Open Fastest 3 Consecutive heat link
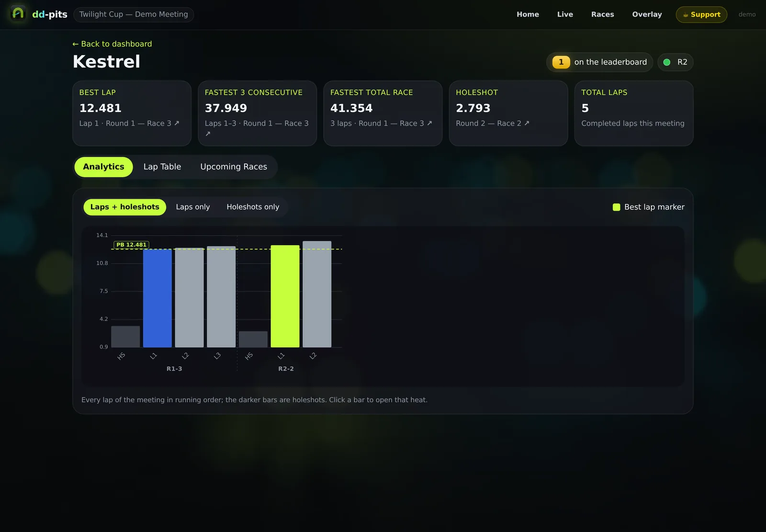The width and height of the screenshot is (766, 532). [x=257, y=128]
